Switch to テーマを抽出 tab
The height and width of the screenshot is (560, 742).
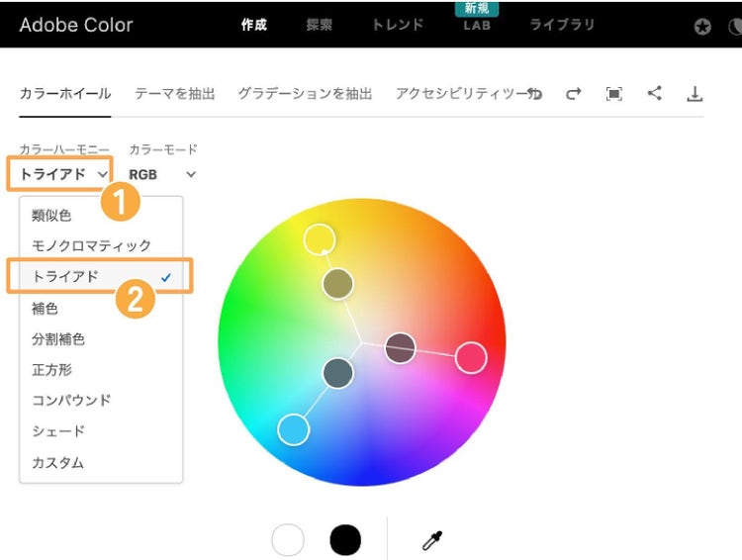coord(174,94)
